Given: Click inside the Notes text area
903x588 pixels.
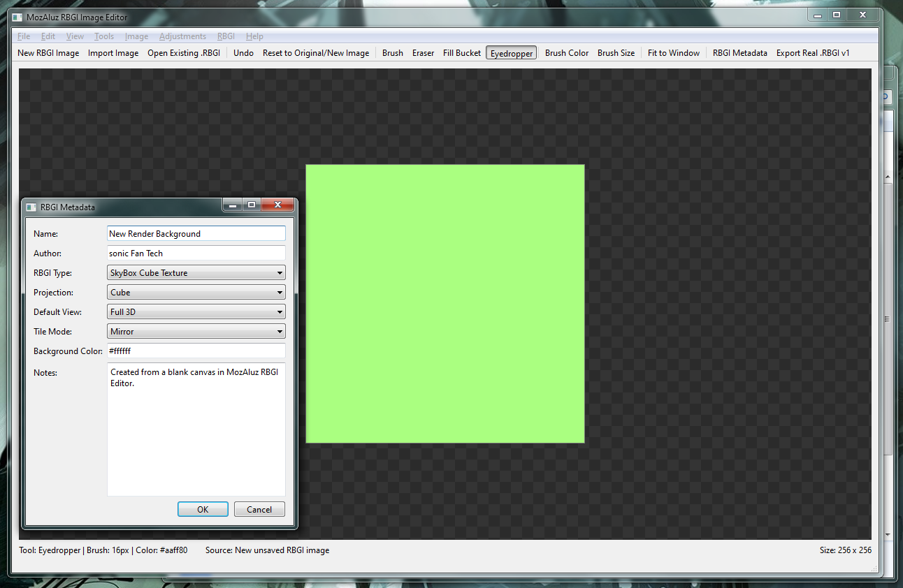Looking at the screenshot, I should point(196,429).
